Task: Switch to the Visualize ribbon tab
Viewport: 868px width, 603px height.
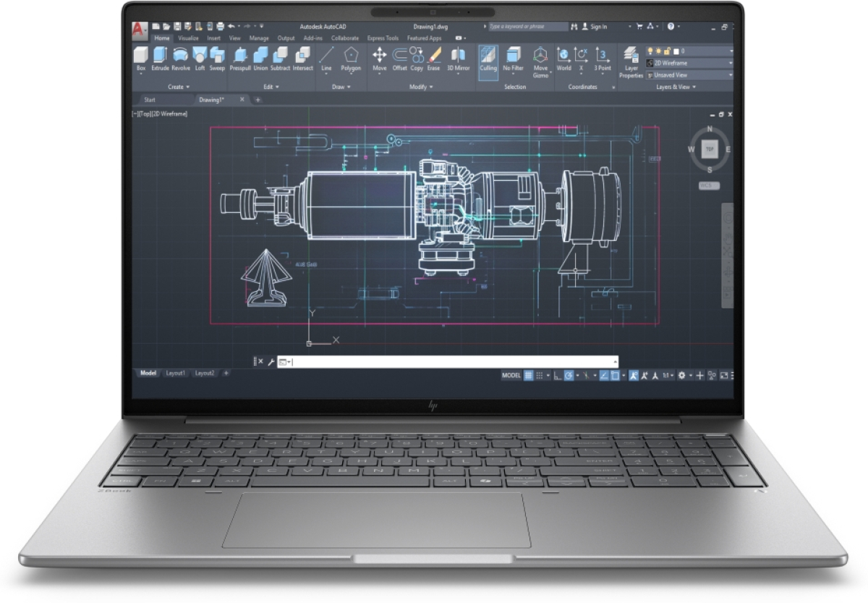Action: 187,38
